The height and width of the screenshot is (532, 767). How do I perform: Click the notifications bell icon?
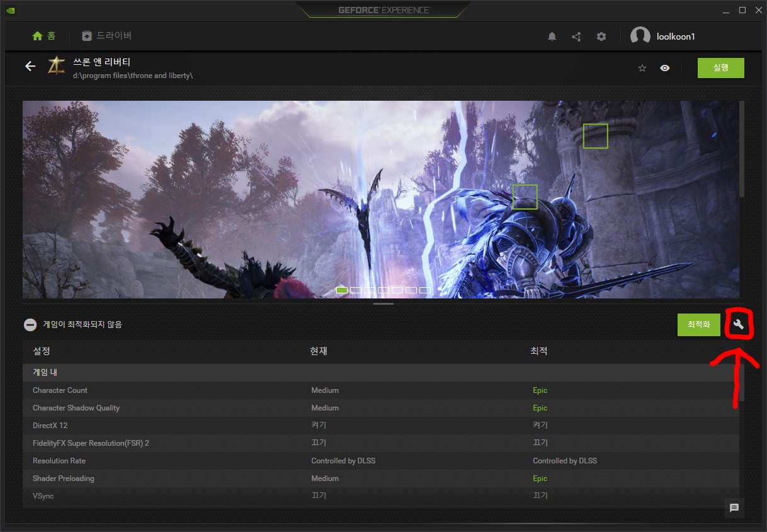tap(552, 37)
